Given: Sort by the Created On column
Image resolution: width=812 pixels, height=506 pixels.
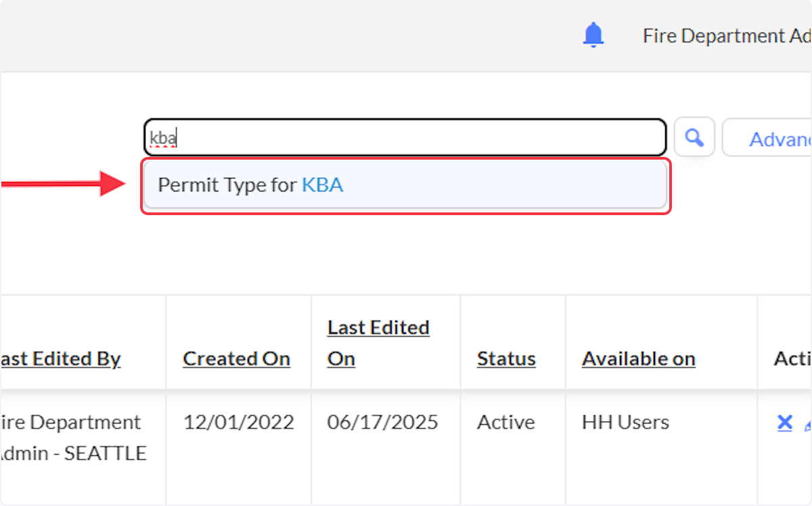Looking at the screenshot, I should [236, 359].
